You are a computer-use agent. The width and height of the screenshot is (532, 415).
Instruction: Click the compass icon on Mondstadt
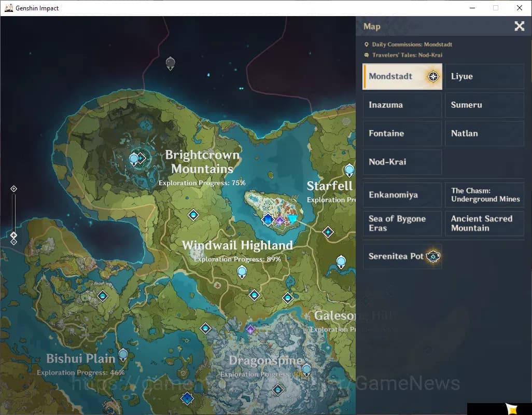433,77
